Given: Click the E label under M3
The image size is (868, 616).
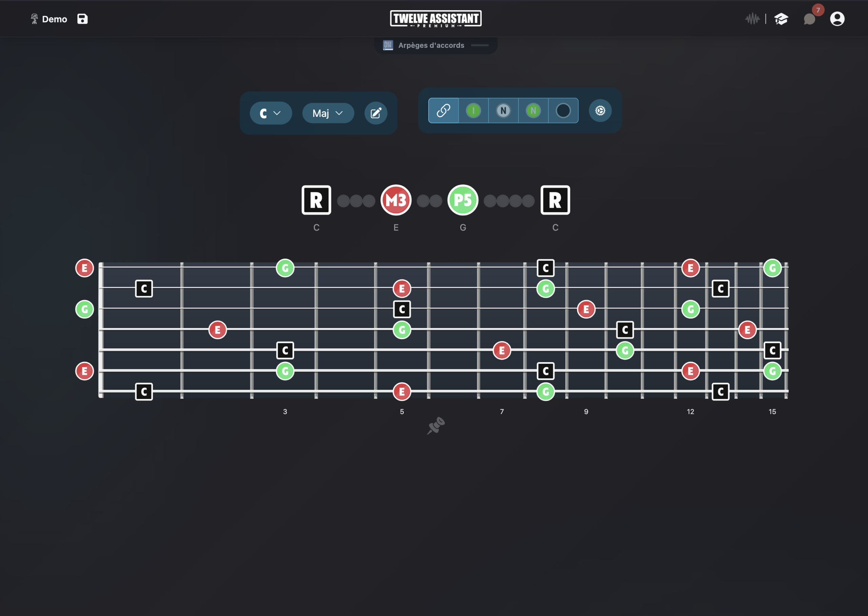Looking at the screenshot, I should click(x=396, y=228).
